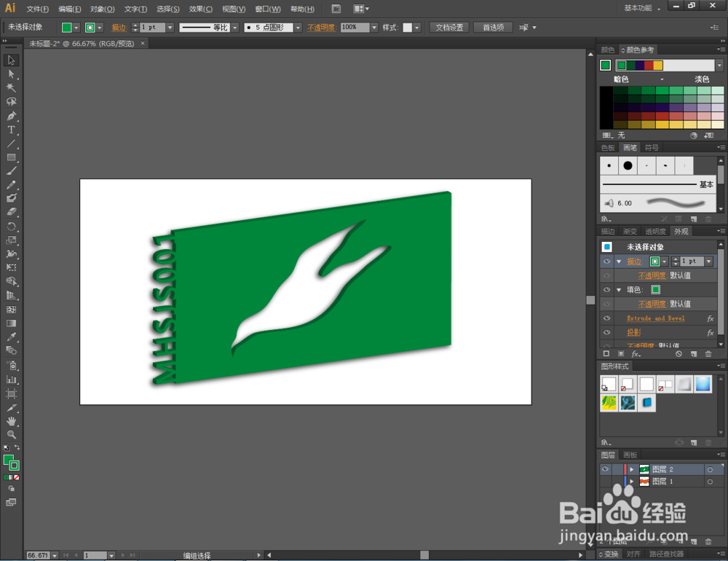Select the Column Graph tool
The width and height of the screenshot is (728, 561).
coord(11,380)
